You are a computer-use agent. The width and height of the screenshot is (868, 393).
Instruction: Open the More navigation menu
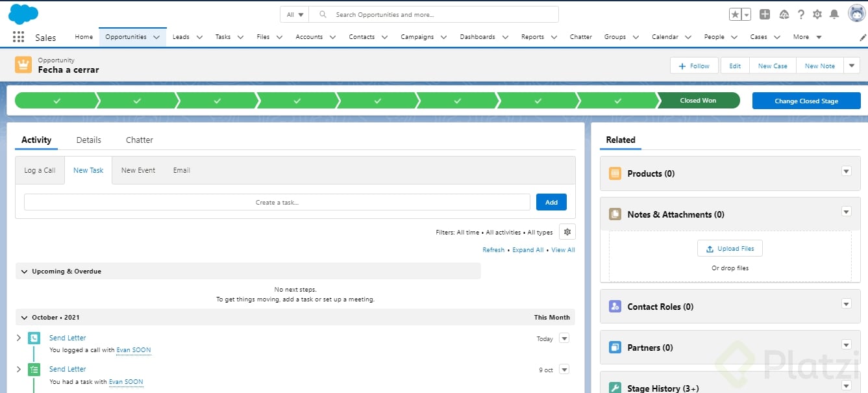[x=808, y=37]
